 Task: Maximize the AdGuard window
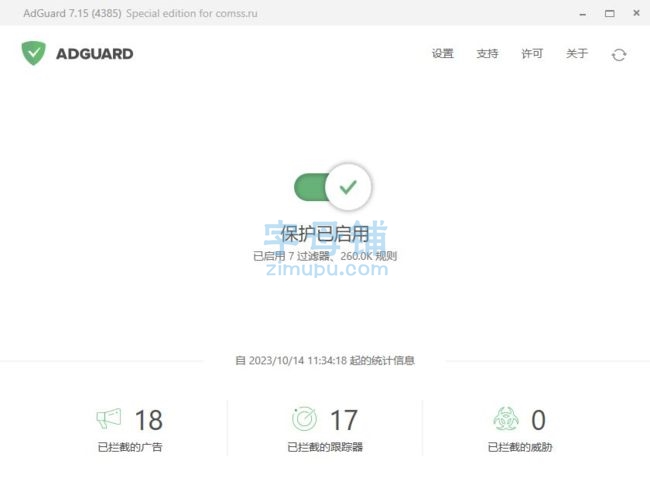[609, 14]
